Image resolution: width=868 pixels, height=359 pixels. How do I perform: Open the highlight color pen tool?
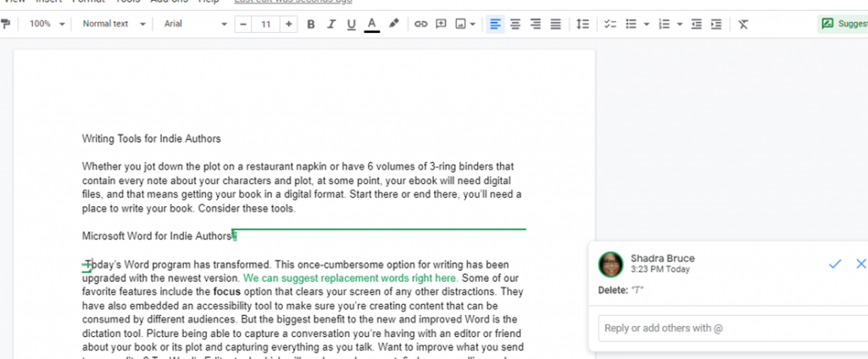[x=393, y=24]
